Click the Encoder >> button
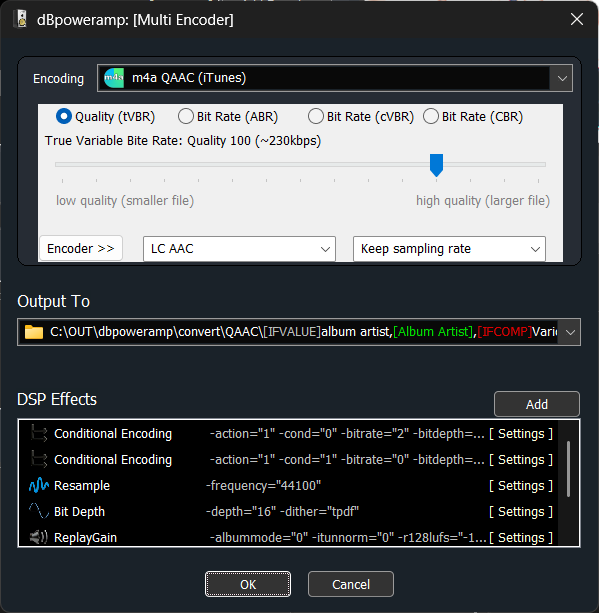The height and width of the screenshot is (613, 599). pyautogui.click(x=81, y=249)
